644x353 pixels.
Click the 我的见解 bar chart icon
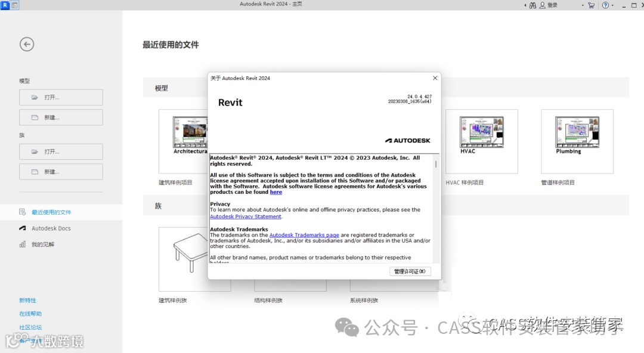pos(23,244)
